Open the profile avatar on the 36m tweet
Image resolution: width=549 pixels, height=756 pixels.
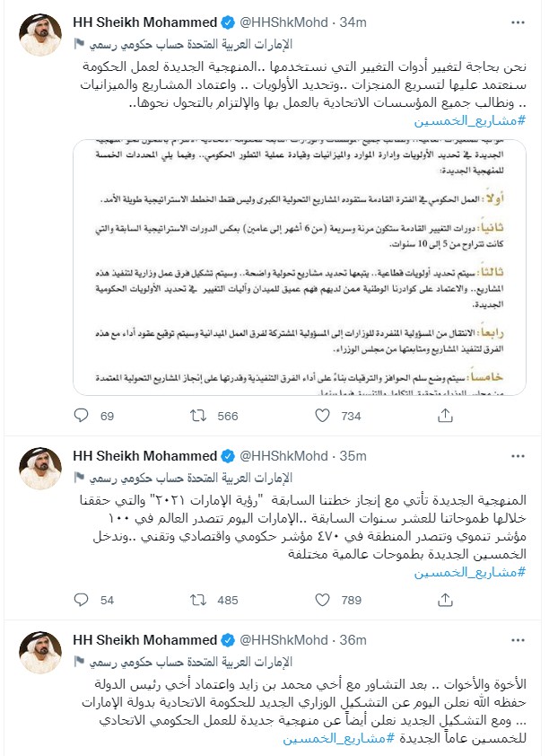coord(40,654)
